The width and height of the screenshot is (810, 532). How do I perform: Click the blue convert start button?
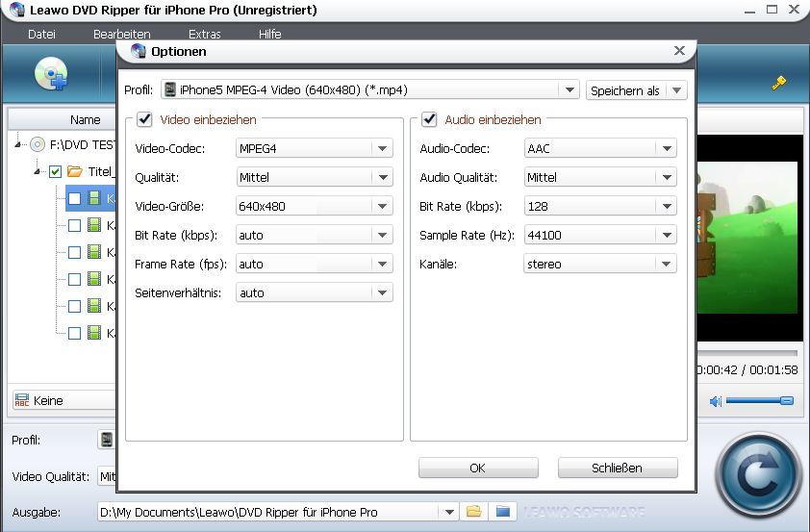pos(758,474)
